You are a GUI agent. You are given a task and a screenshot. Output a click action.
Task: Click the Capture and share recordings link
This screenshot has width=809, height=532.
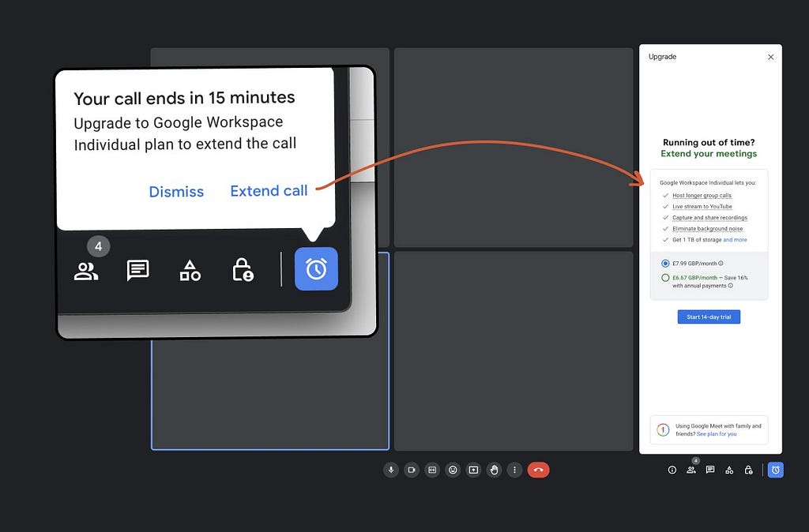click(710, 218)
